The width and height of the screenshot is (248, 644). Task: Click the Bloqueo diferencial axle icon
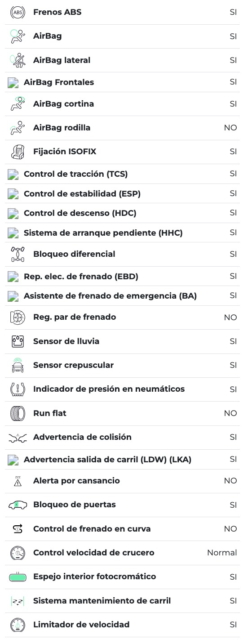(18, 255)
